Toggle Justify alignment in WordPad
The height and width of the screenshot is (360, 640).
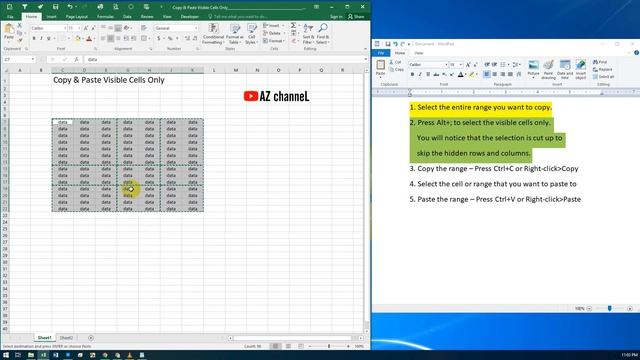coord(510,74)
